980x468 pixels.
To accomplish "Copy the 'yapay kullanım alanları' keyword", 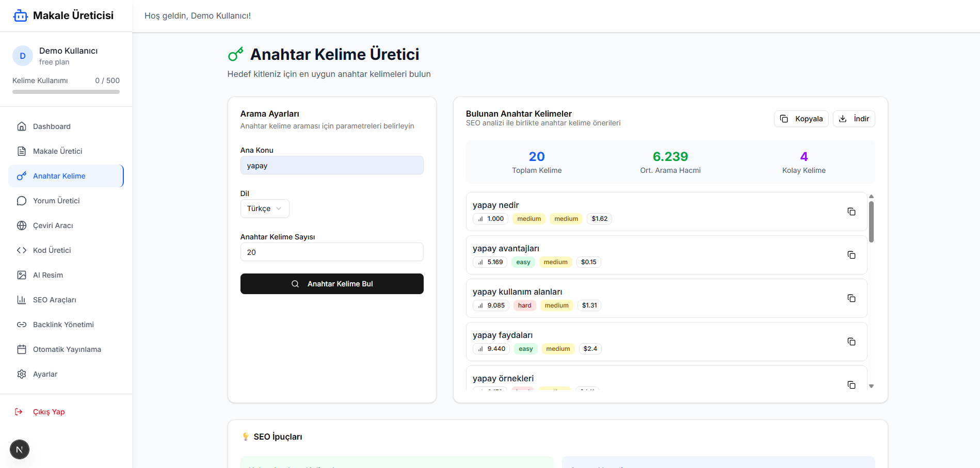I will click(852, 298).
